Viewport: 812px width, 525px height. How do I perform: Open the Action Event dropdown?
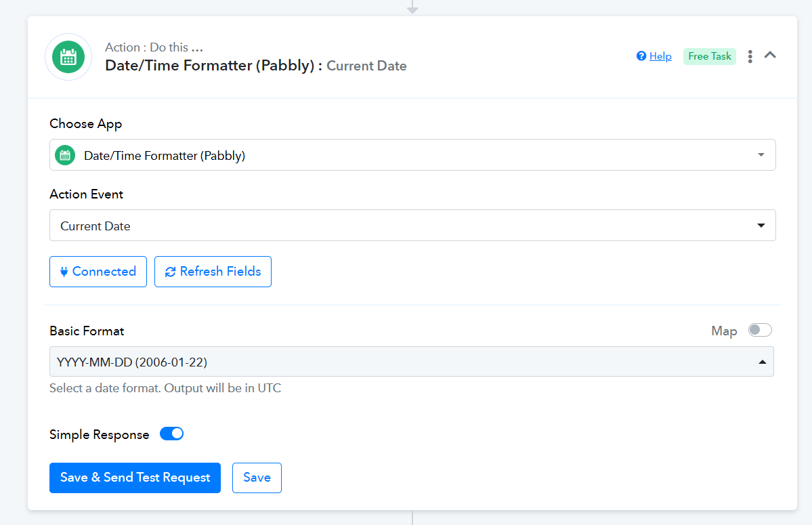412,225
